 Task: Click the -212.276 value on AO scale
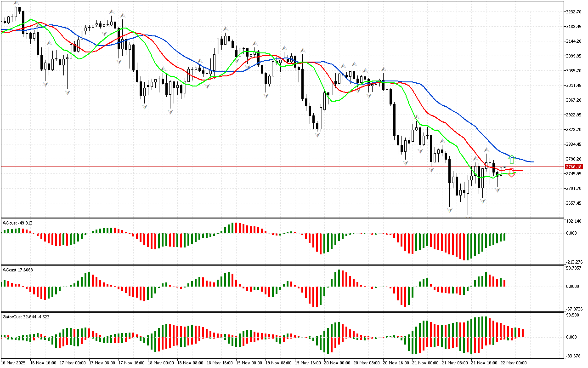pyautogui.click(x=574, y=263)
